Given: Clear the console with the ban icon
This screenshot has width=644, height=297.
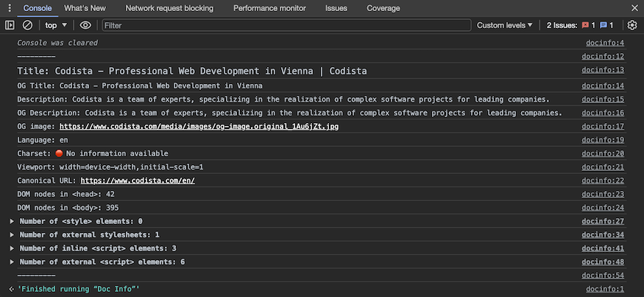Looking at the screenshot, I should 27,25.
